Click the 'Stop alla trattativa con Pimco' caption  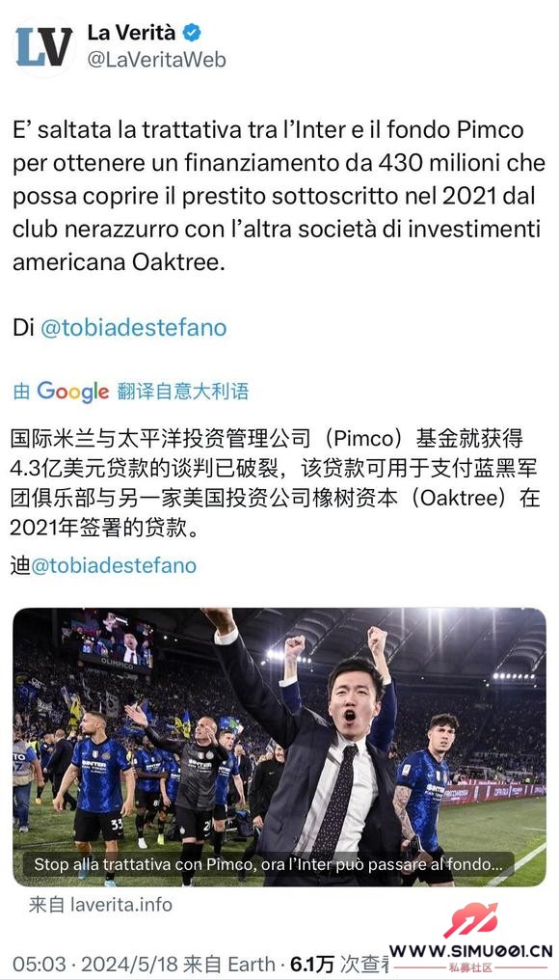click(x=269, y=865)
